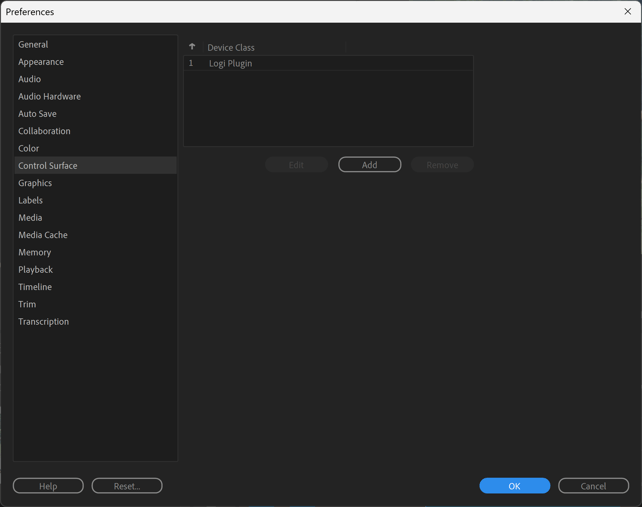The width and height of the screenshot is (642, 507).
Task: Select the Logi Plugin device row
Action: [x=230, y=63]
